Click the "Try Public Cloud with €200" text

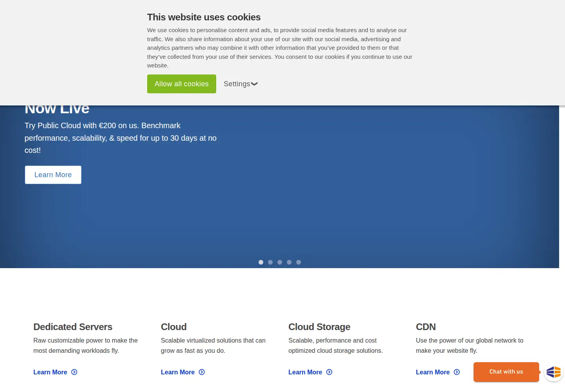121,138
